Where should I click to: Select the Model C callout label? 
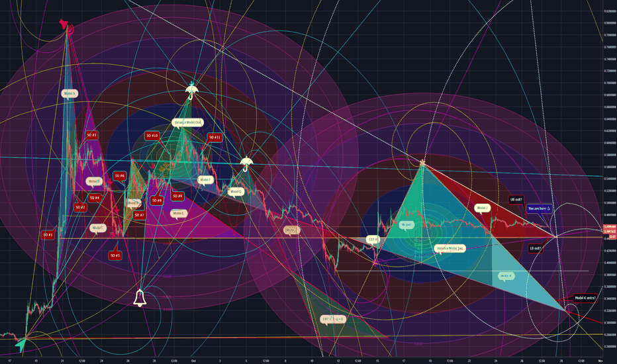(98, 228)
